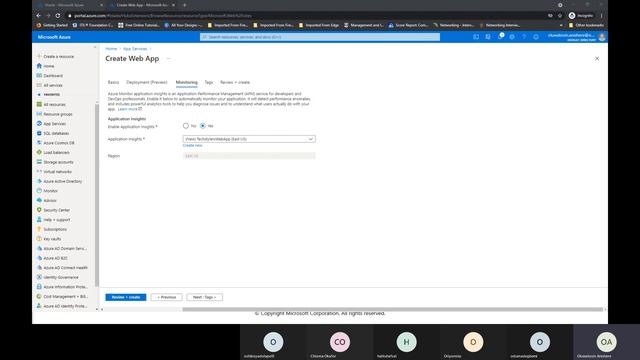
Task: Open the Monitoring tab
Action: 187,82
